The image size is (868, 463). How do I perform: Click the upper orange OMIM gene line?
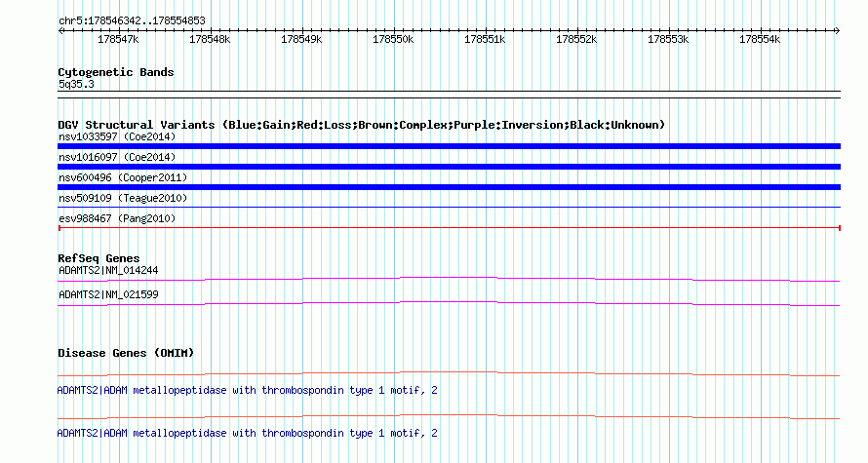pos(449,374)
